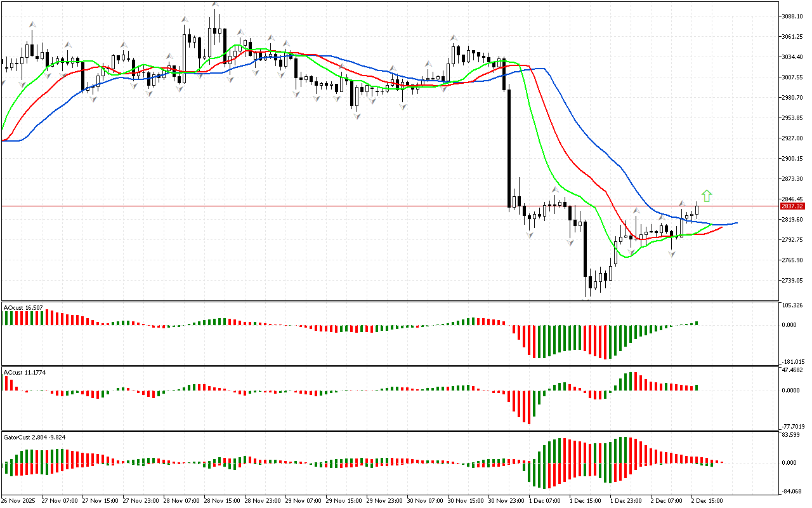Click the latest green bar in AOcust histogram
The image size is (812, 508).
click(x=697, y=323)
